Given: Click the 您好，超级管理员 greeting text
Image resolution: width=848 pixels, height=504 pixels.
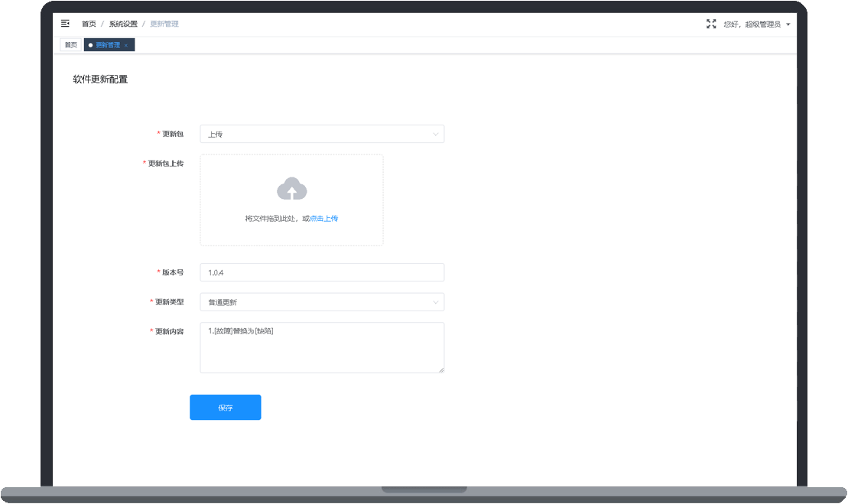Looking at the screenshot, I should (752, 24).
